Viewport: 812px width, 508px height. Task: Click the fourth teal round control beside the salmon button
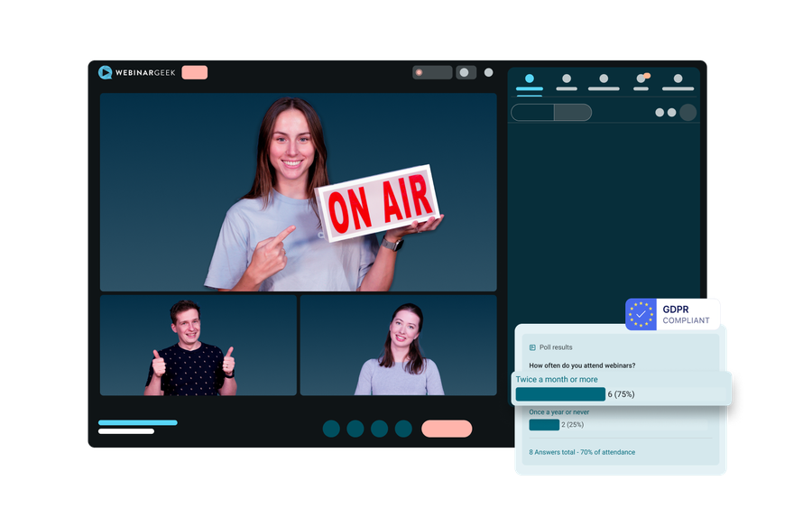(403, 429)
